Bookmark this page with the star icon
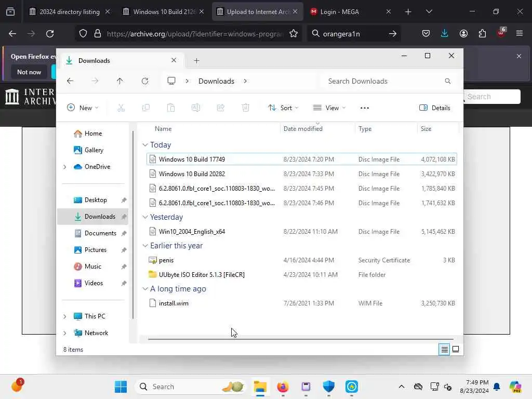 click(294, 34)
